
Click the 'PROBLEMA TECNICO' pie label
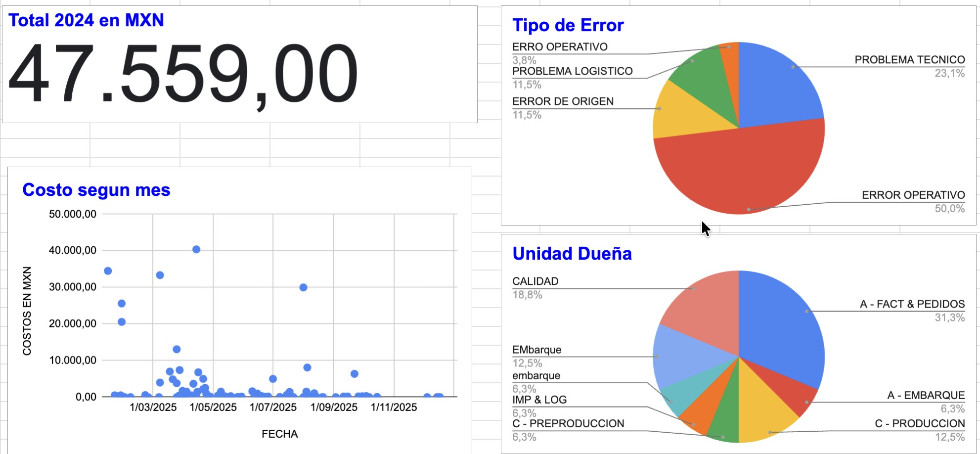click(910, 60)
